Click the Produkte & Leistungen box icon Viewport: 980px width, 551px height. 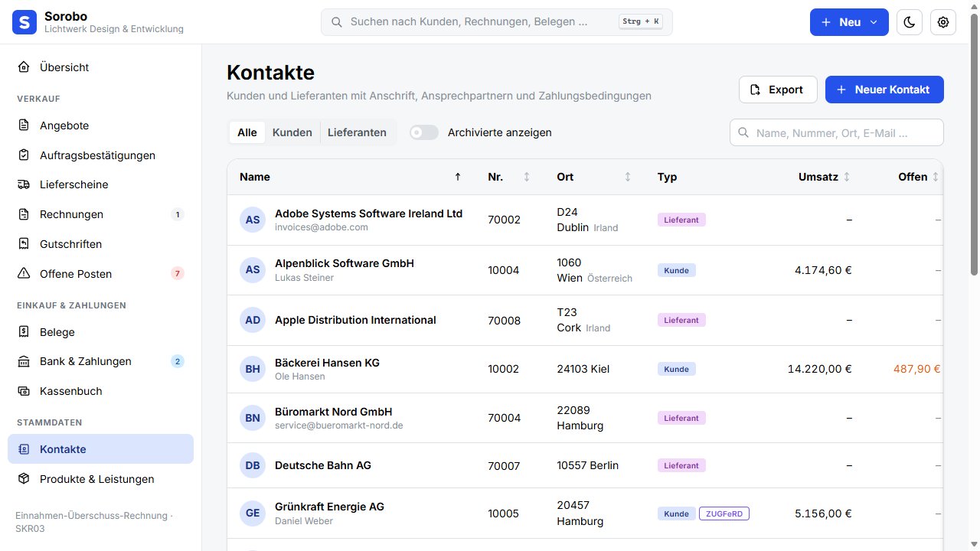point(24,479)
